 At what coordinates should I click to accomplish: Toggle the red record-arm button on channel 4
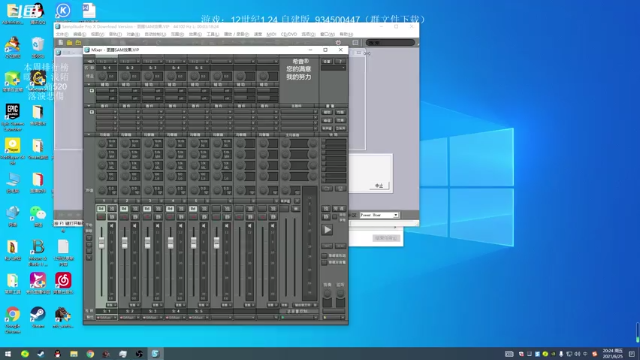pos(170,217)
